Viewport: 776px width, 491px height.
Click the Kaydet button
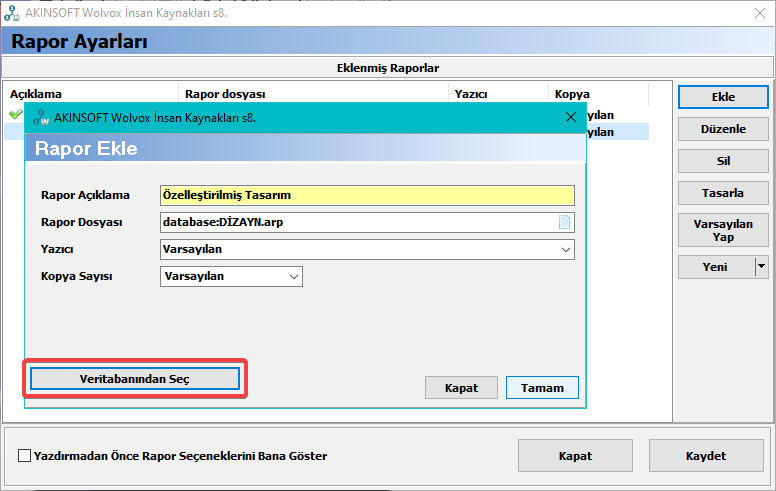706,456
